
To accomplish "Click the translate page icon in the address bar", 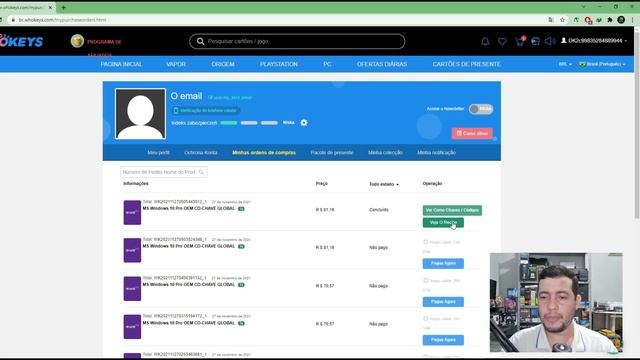I will (x=551, y=20).
